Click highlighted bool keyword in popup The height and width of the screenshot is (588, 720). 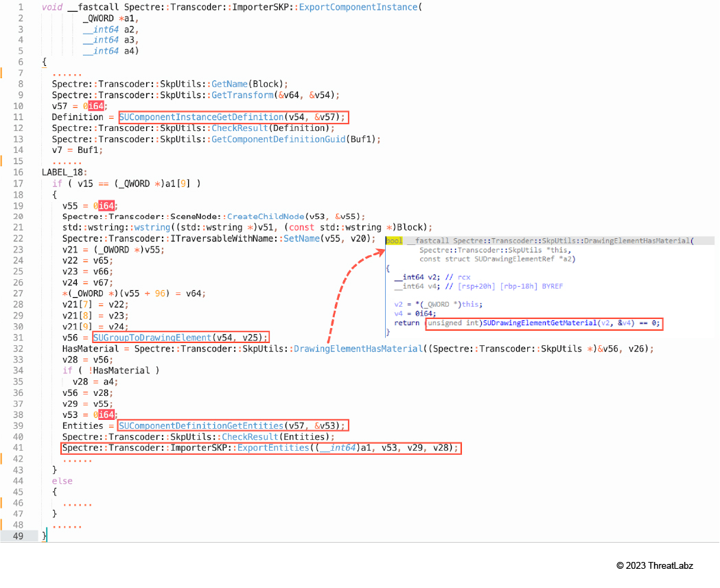tap(394, 240)
